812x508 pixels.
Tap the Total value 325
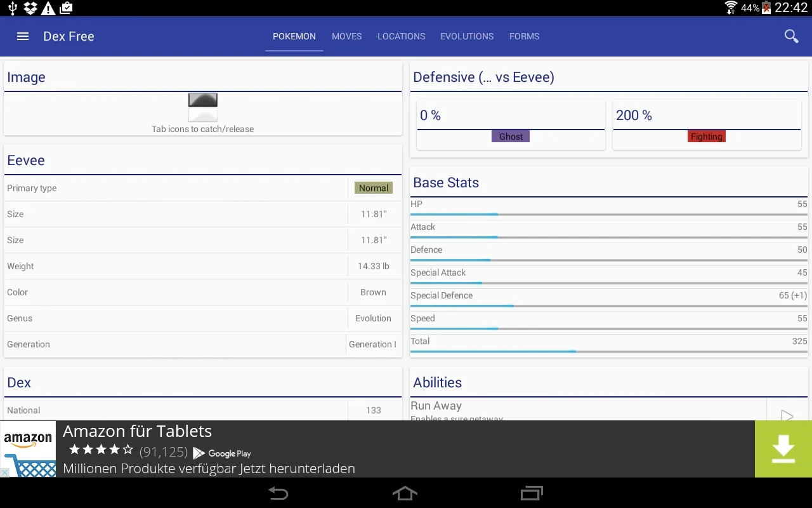click(799, 341)
